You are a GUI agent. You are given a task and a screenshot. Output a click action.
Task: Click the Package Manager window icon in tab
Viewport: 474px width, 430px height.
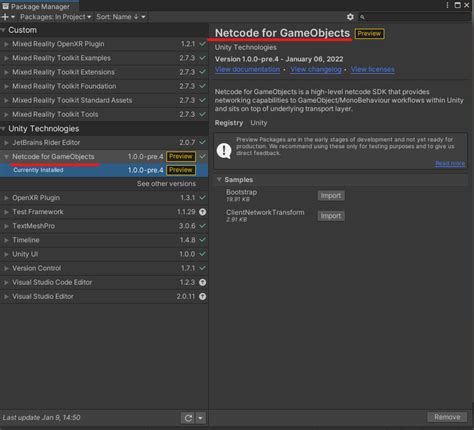5,6
